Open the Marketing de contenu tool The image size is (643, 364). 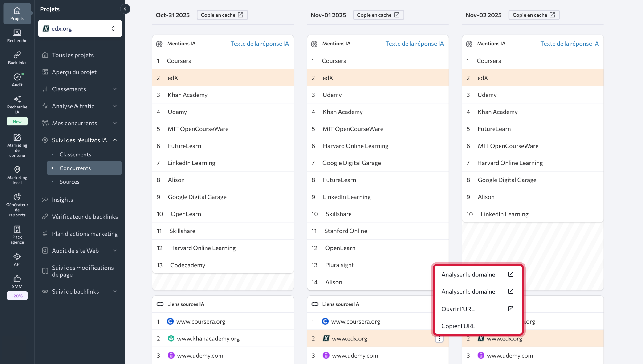point(17,145)
